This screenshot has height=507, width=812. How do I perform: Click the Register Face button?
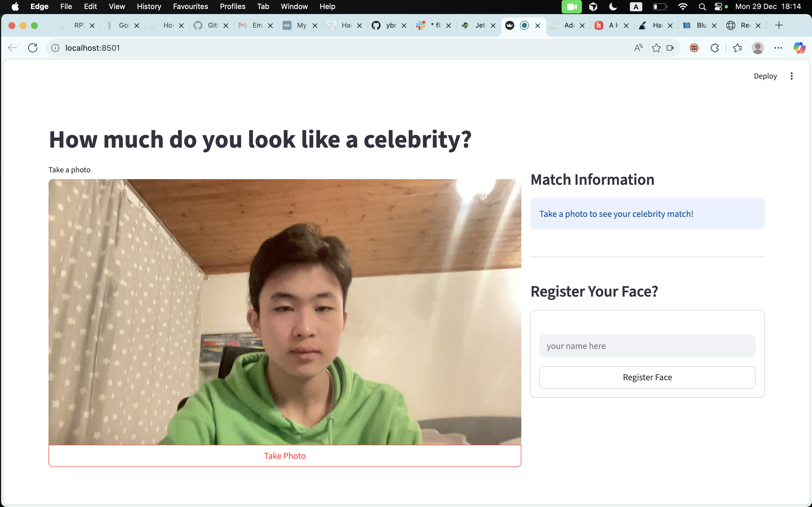[x=647, y=377]
